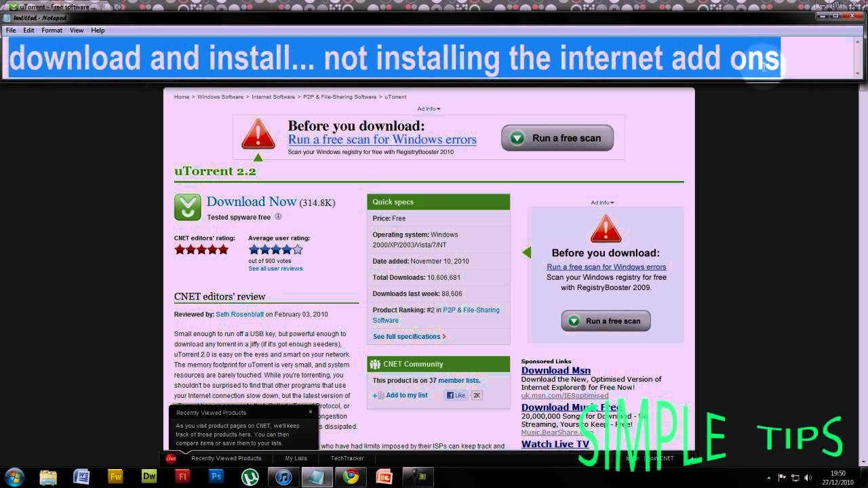The width and height of the screenshot is (868, 488).
Task: Open Adobe Fireworks from taskbar
Action: [115, 477]
